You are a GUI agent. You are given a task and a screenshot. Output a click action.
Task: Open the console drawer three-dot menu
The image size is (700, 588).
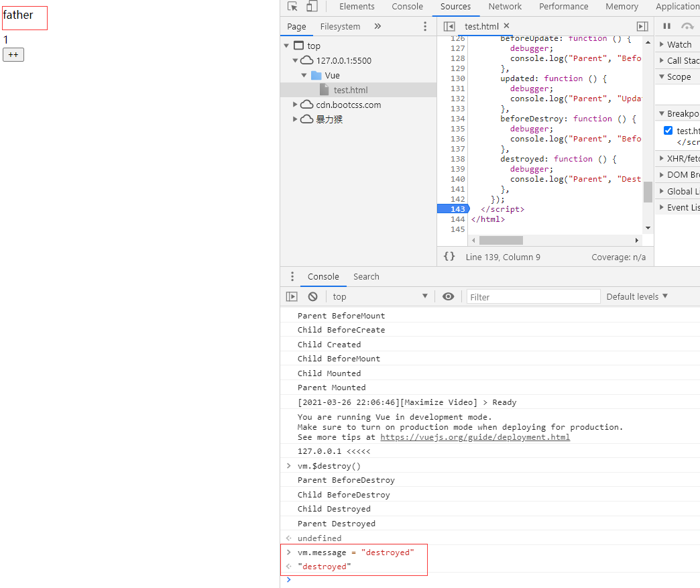coord(292,276)
